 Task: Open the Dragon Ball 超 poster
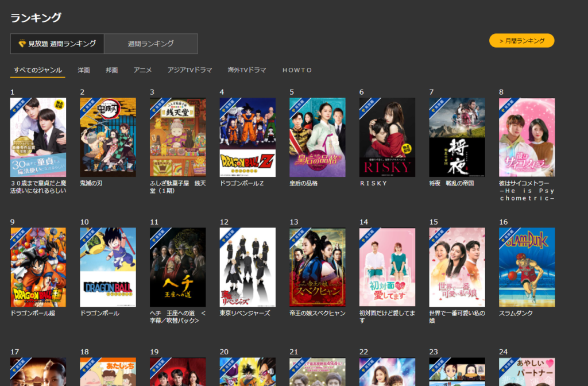(x=38, y=267)
